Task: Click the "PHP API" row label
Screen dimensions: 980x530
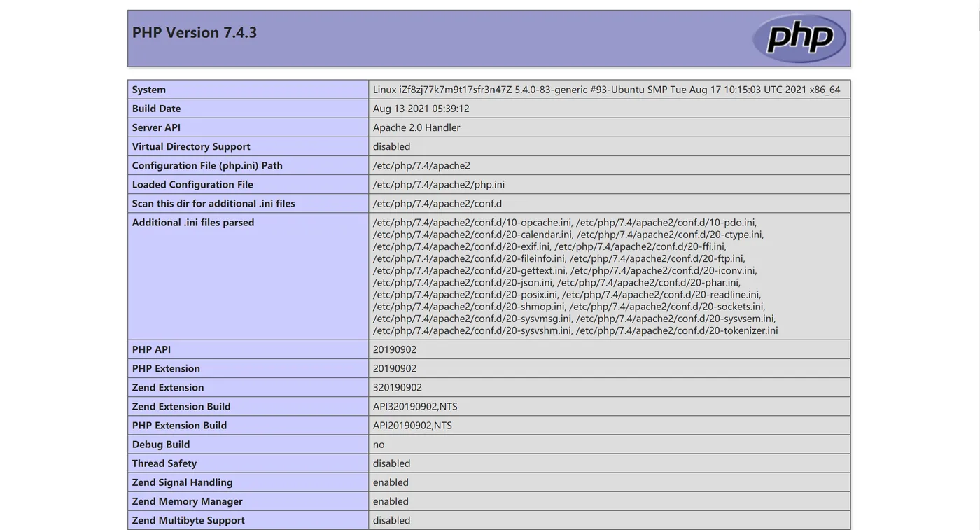Action: (x=151, y=349)
